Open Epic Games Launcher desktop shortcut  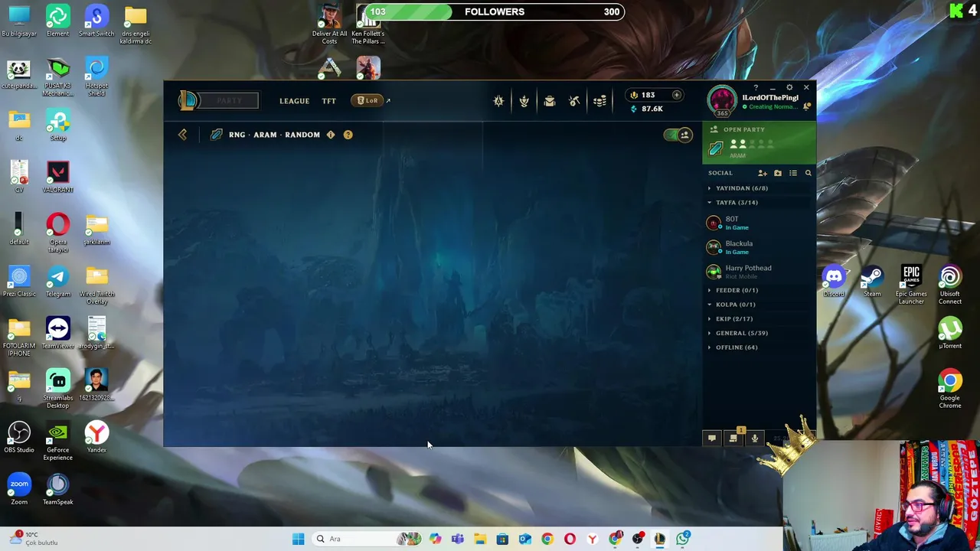(911, 285)
